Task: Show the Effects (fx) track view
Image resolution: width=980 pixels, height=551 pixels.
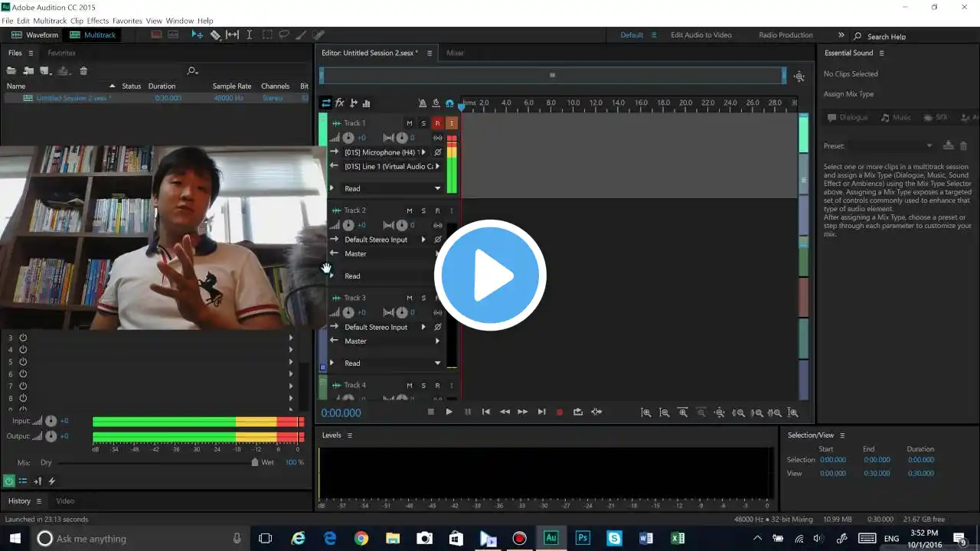Action: pyautogui.click(x=340, y=103)
